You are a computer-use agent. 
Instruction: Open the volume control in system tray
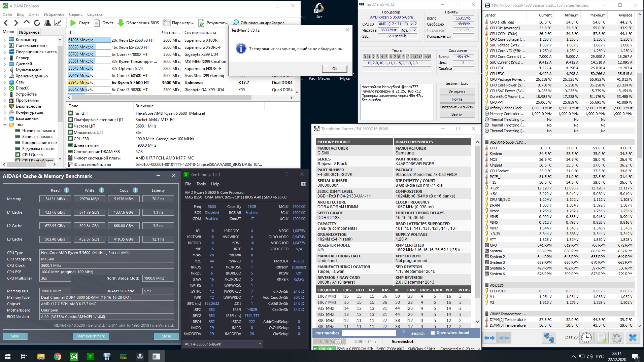[589, 357]
